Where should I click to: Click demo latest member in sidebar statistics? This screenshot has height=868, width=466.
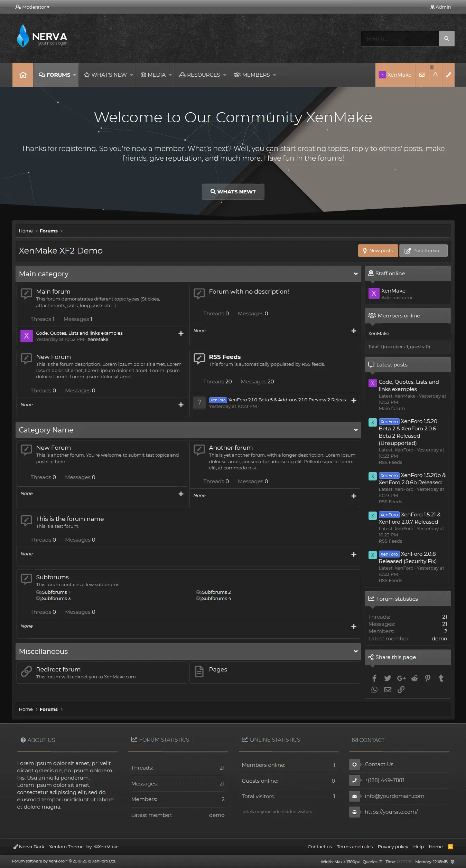439,638
